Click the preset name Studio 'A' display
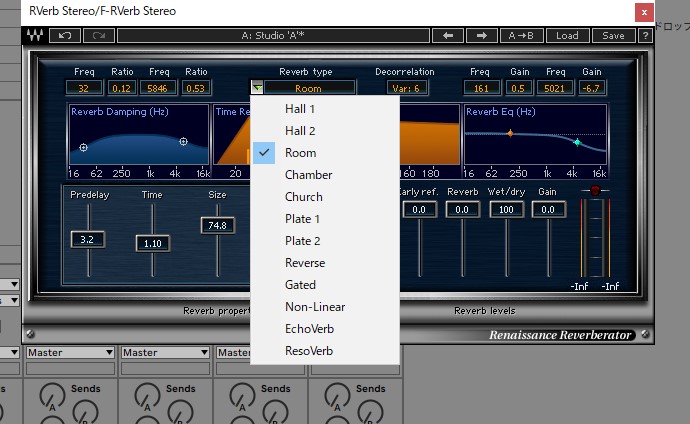Screen dimensions: 690x424 tap(273, 36)
